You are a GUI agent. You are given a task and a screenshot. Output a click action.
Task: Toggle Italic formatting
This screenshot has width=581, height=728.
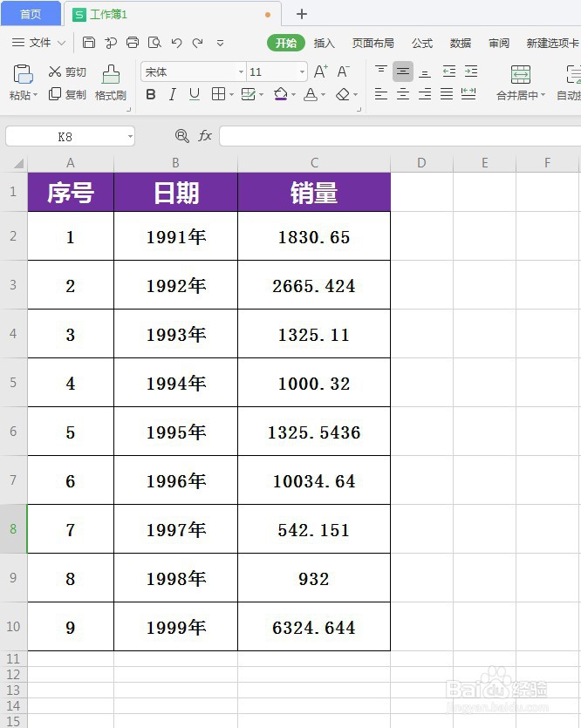tap(173, 94)
